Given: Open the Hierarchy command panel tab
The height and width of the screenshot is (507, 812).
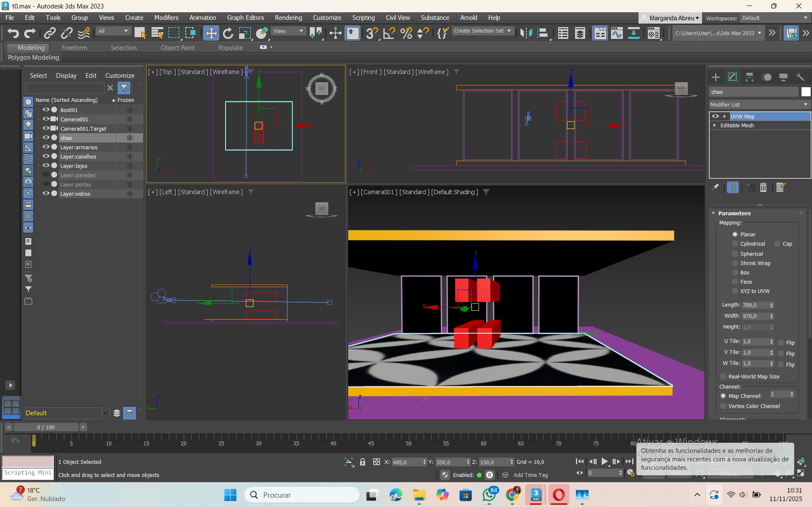Looking at the screenshot, I should point(749,77).
